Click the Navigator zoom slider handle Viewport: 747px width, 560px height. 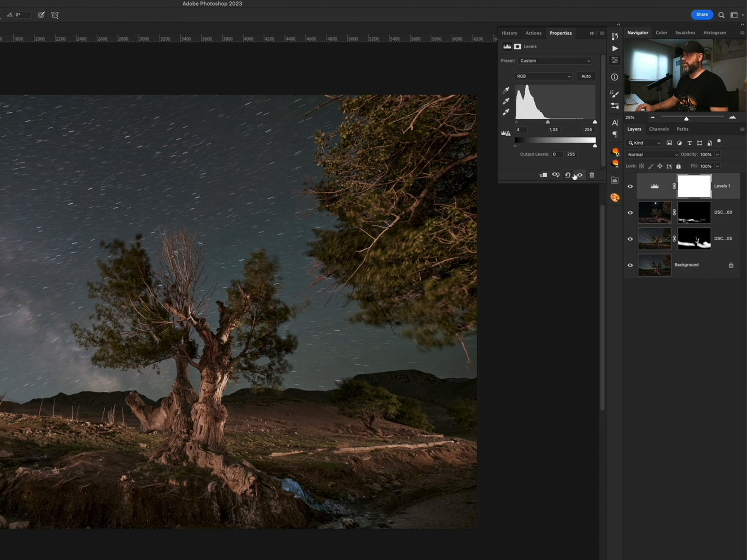point(686,118)
